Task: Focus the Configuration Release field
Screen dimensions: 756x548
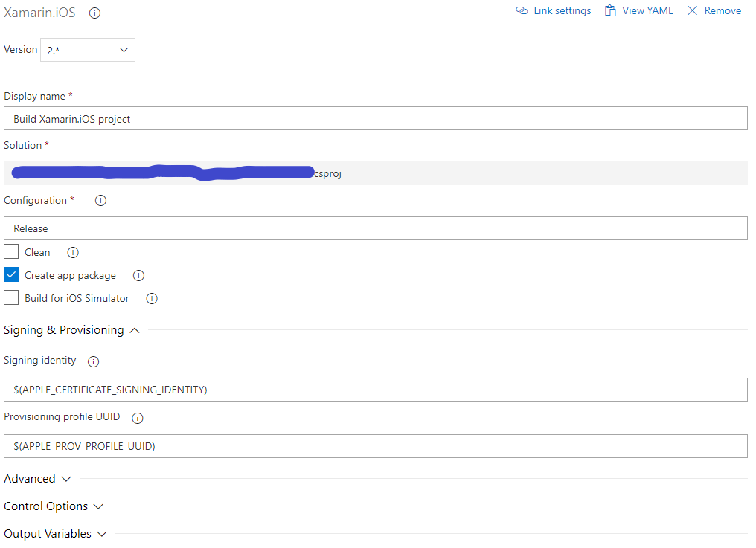Action: point(376,228)
